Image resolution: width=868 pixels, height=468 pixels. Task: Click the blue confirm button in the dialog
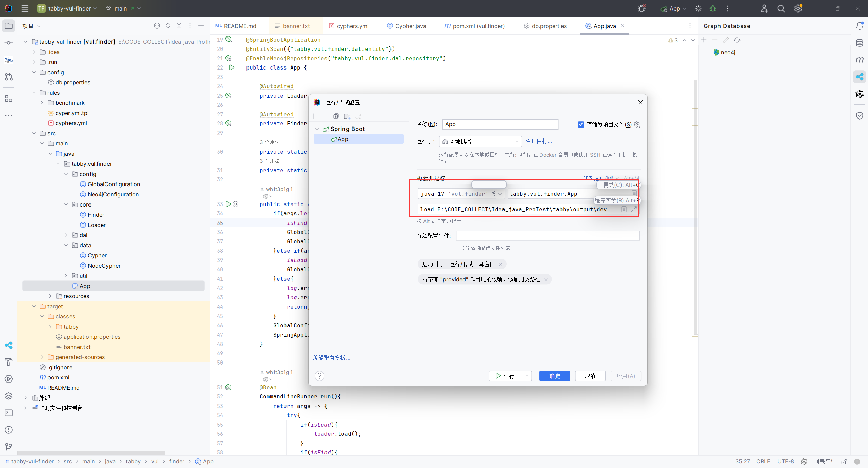coord(554,376)
